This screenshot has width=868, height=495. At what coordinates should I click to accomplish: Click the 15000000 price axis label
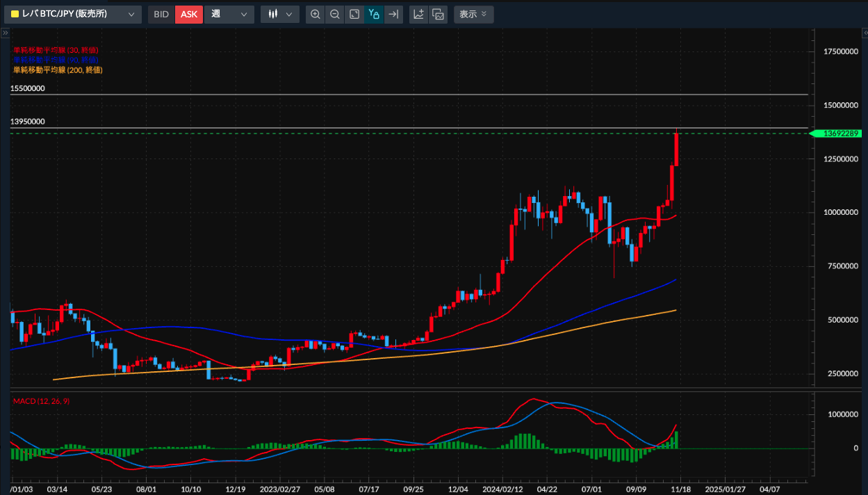click(x=841, y=106)
